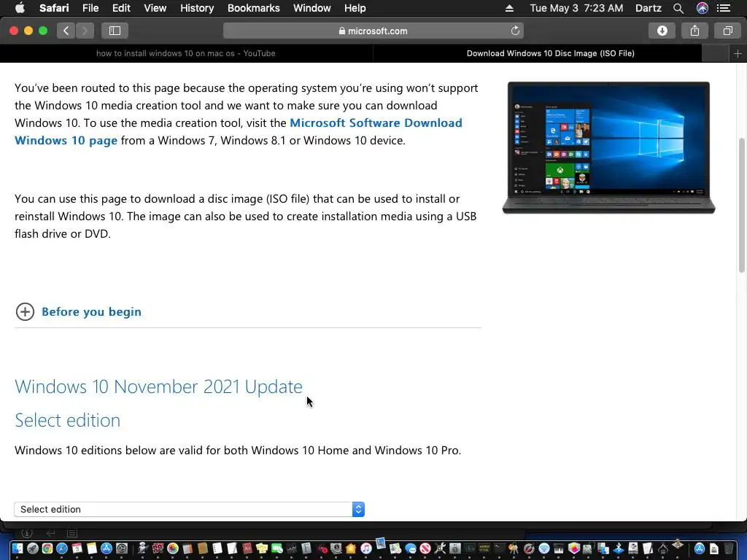
Task: Open the Home app in Dock
Action: (x=351, y=548)
